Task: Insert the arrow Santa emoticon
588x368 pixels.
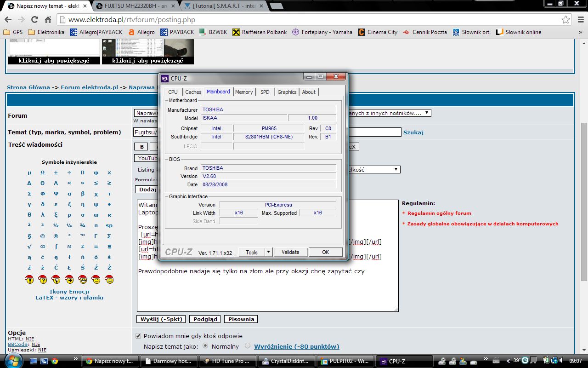Action: 69,279
